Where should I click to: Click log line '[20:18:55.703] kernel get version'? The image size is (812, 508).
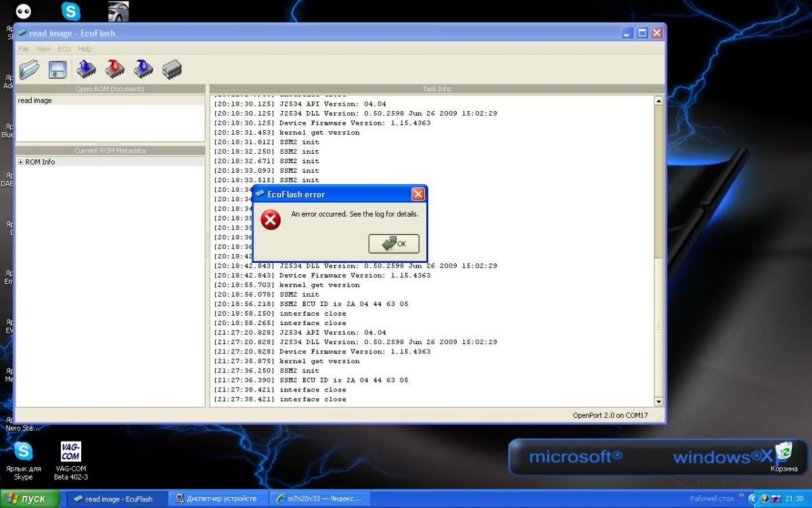pyautogui.click(x=286, y=285)
